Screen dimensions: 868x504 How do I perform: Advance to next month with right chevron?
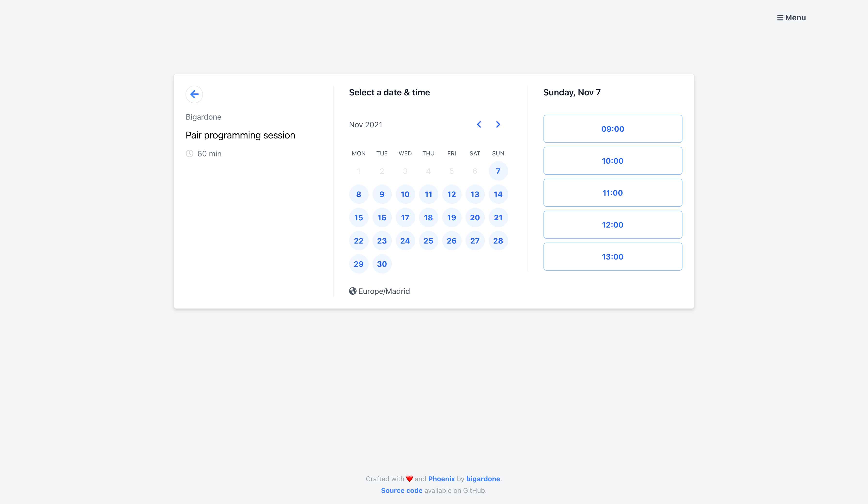(x=498, y=125)
